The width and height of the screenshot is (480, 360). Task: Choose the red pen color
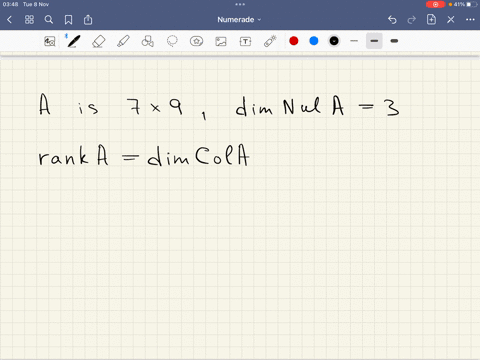point(294,41)
